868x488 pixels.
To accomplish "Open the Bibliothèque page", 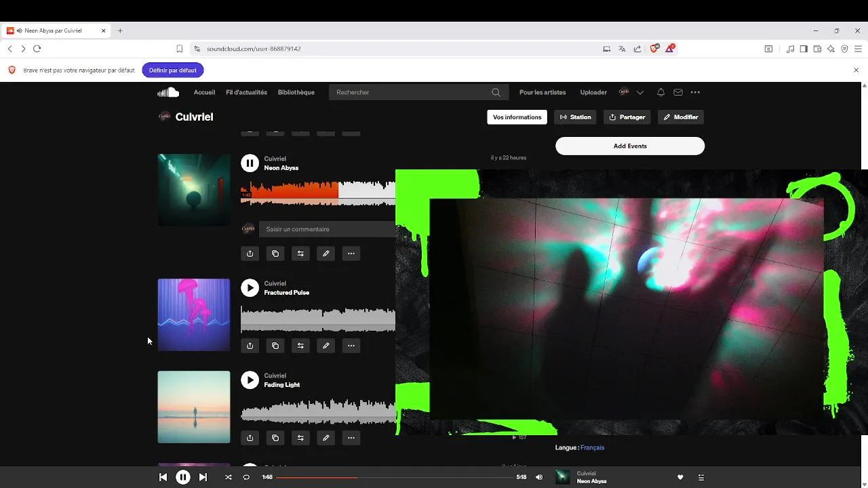I will tap(296, 92).
